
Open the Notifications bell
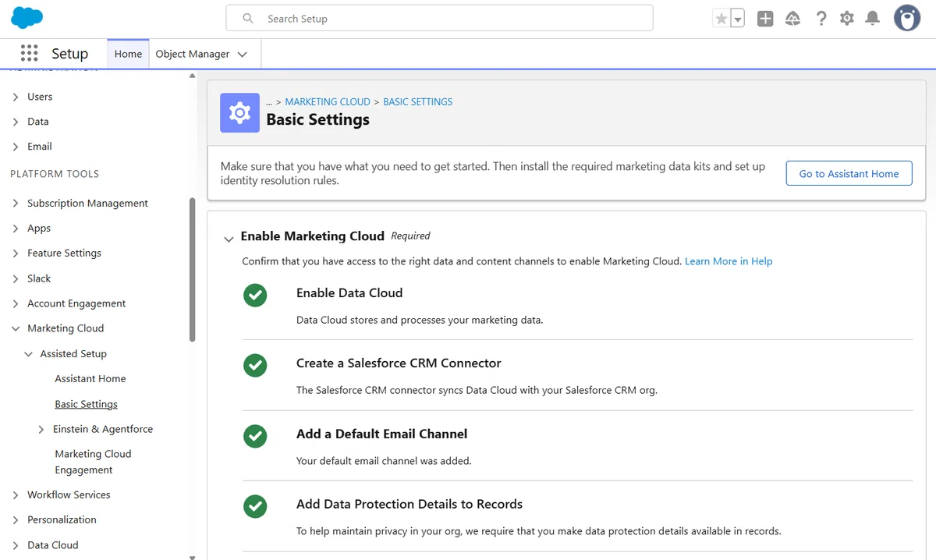(x=873, y=18)
